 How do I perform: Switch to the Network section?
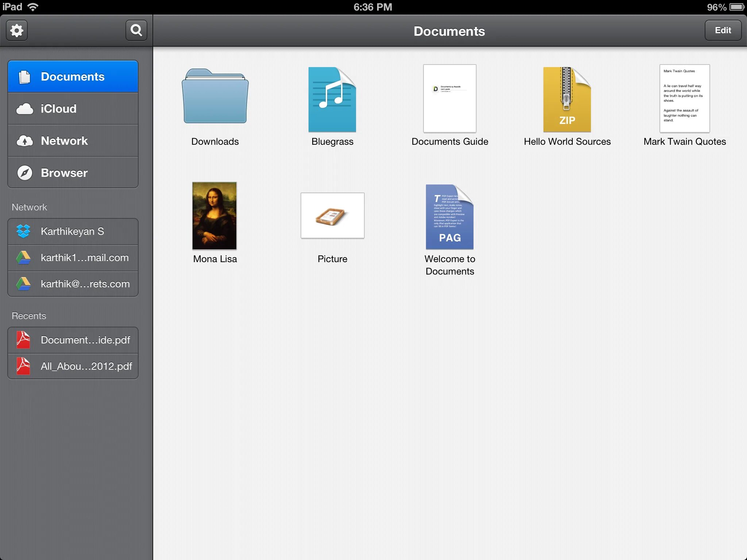pos(73,141)
